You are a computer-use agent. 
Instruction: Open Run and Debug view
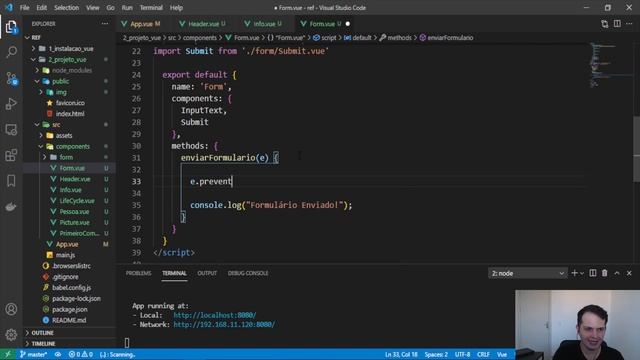click(11, 104)
